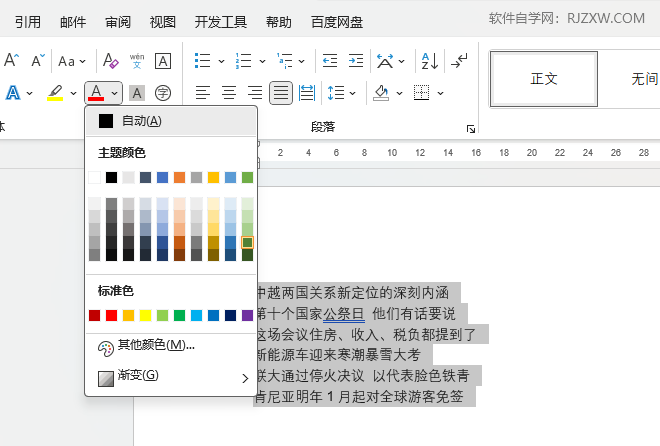
Task: Apply bullet list formatting
Action: pos(202,61)
